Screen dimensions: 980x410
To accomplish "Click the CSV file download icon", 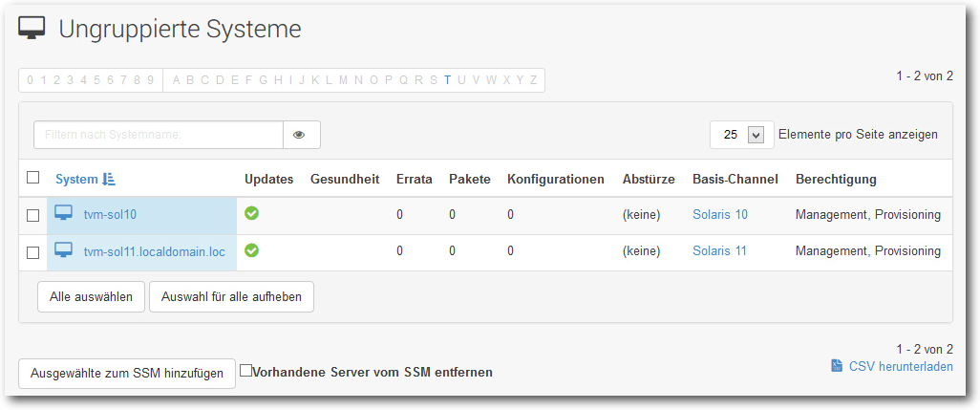I will click(x=837, y=366).
